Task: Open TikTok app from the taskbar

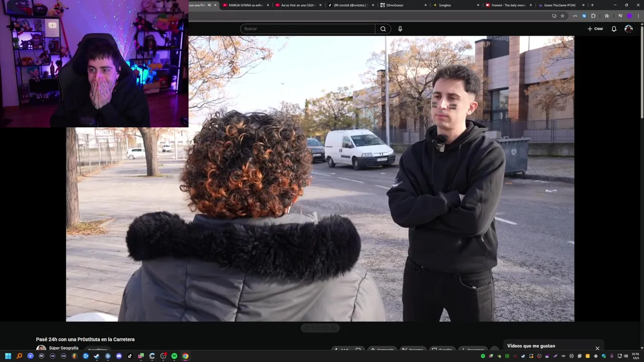Action: (130, 356)
